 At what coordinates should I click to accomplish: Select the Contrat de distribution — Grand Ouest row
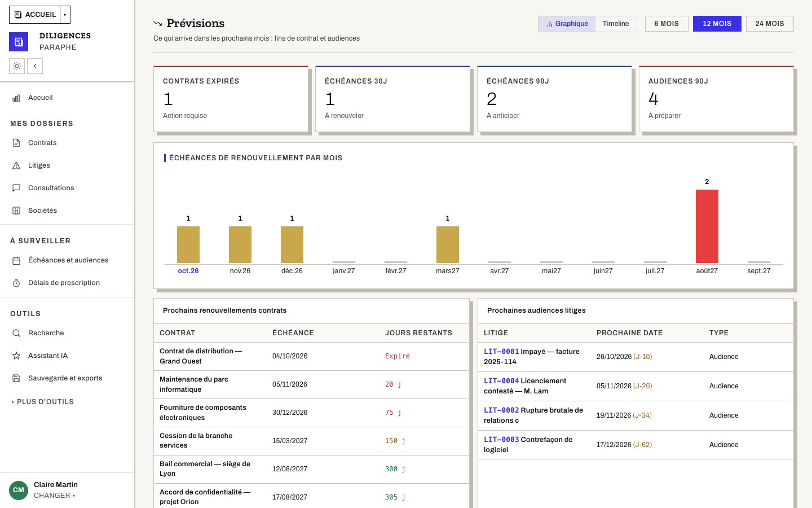(312, 356)
